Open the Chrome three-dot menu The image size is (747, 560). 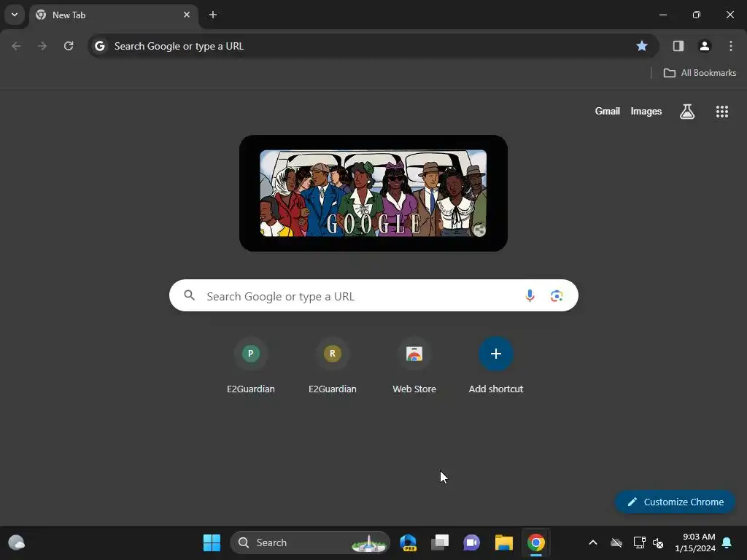click(x=731, y=46)
